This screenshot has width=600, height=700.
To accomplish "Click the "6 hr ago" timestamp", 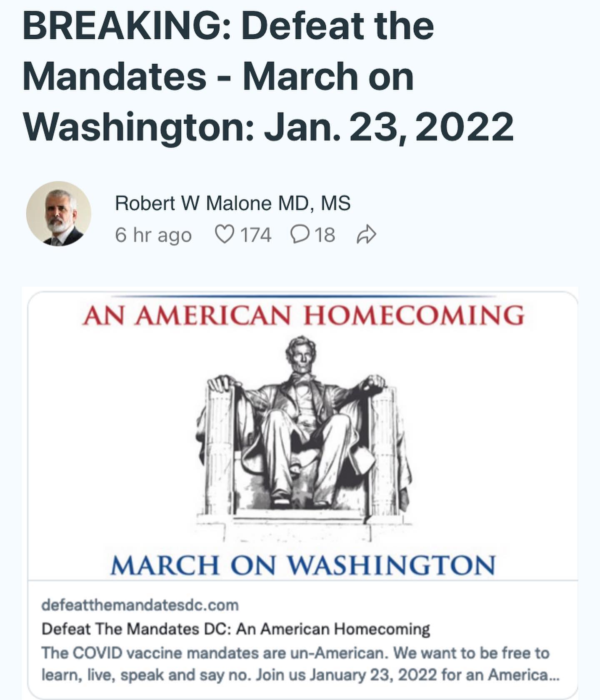I will pyautogui.click(x=153, y=235).
